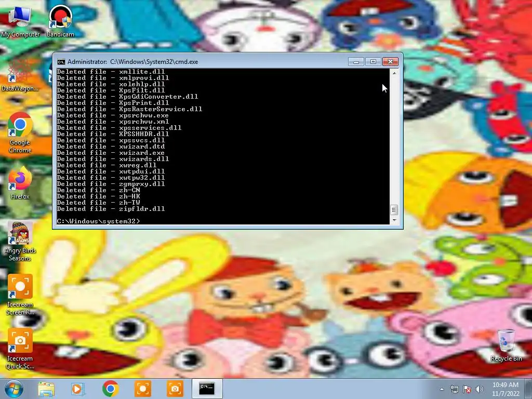The image size is (532, 399).
Task: Open the Google Chrome desktop shortcut
Action: point(20,132)
